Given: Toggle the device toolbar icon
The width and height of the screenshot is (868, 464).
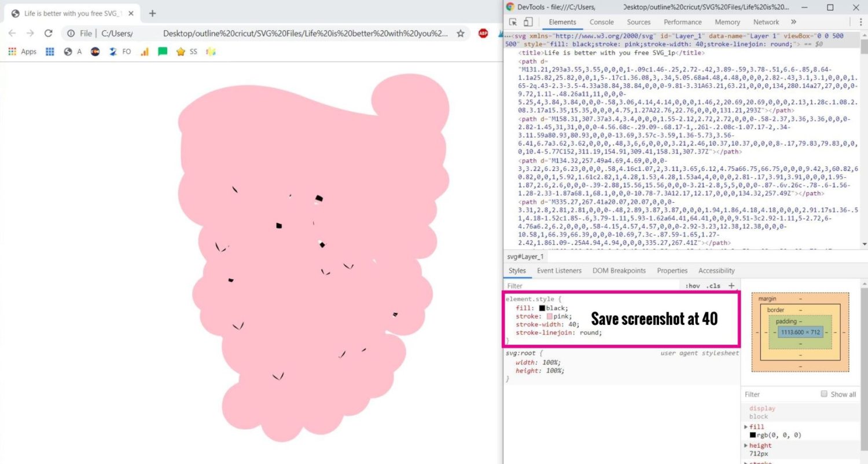Looking at the screenshot, I should tap(528, 23).
